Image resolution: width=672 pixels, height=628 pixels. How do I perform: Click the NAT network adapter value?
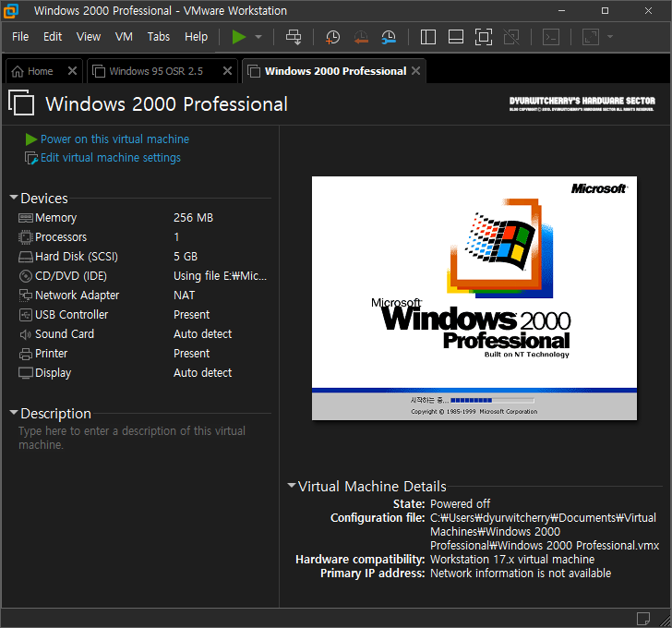click(185, 296)
